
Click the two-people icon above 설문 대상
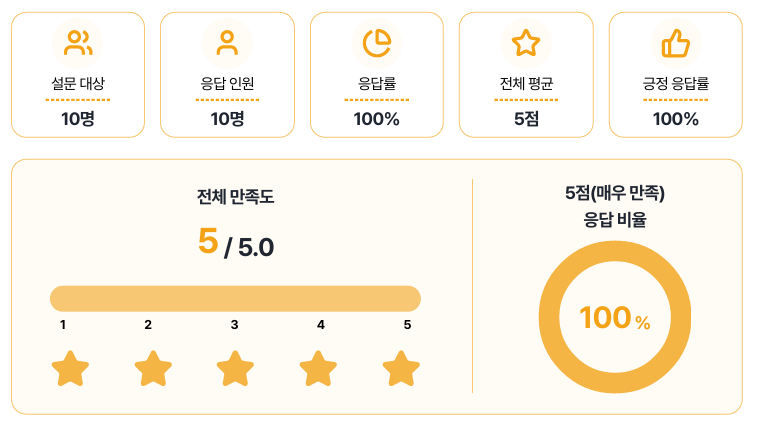tap(78, 43)
